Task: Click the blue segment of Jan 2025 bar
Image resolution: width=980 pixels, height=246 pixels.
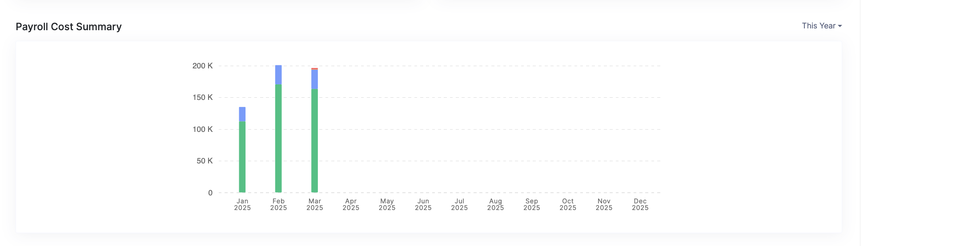Action: [242, 114]
